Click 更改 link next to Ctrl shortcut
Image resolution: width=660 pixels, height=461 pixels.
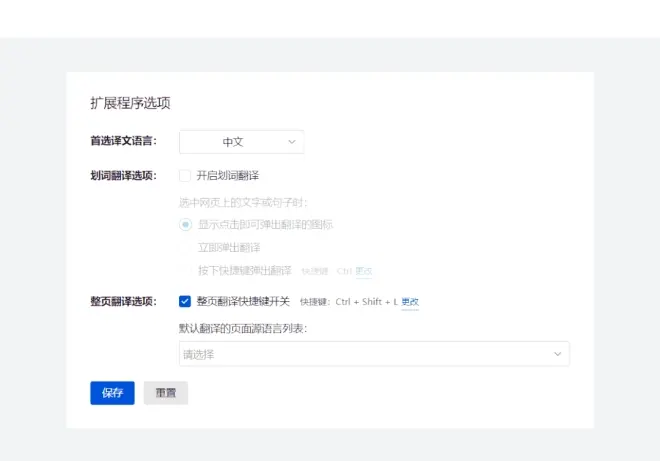click(x=364, y=271)
